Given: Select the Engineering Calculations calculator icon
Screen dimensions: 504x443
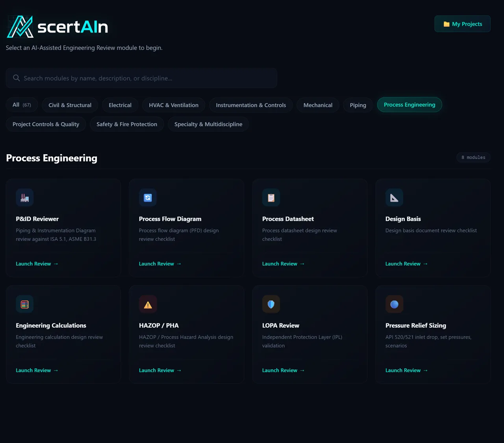Looking at the screenshot, I should pyautogui.click(x=24, y=304).
